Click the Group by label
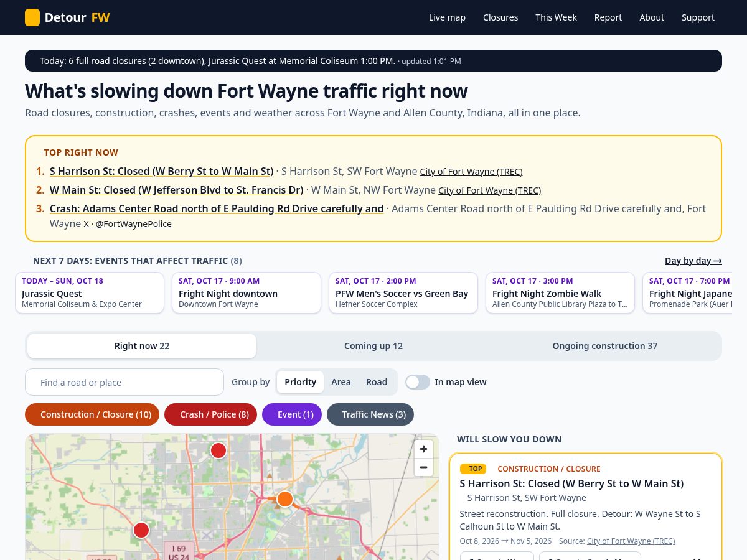 pyautogui.click(x=251, y=382)
